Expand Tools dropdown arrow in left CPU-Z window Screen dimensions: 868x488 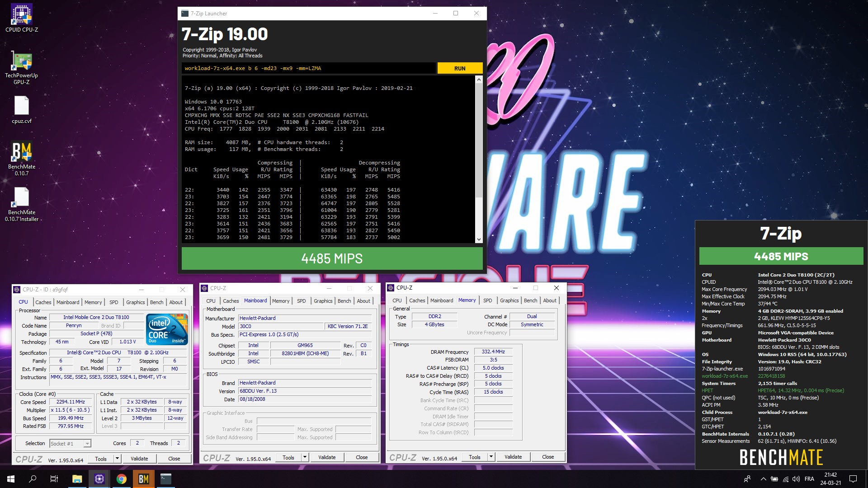tap(117, 459)
